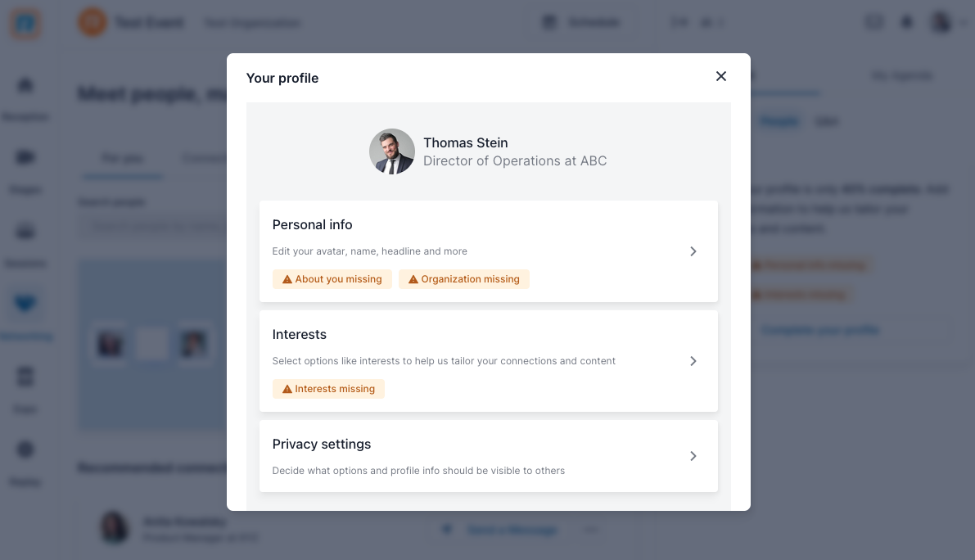Expand the Interests section chevron
The height and width of the screenshot is (560, 975).
click(693, 361)
